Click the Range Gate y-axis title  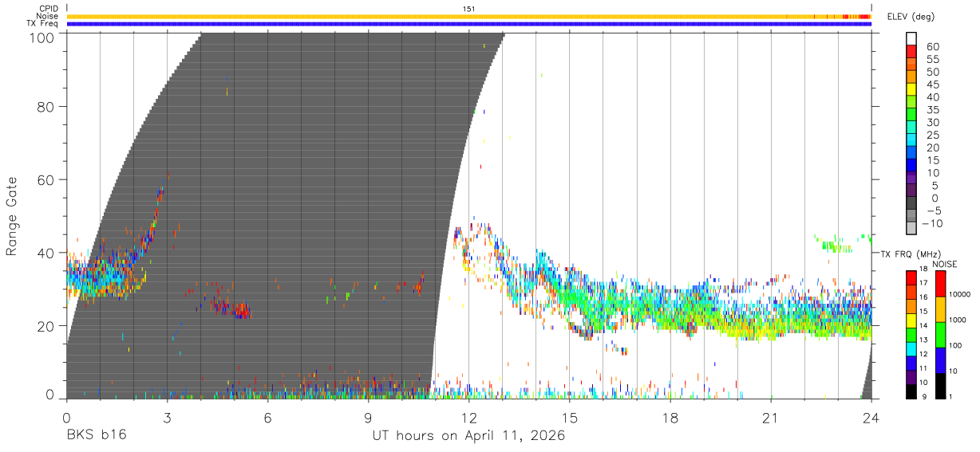click(x=12, y=217)
